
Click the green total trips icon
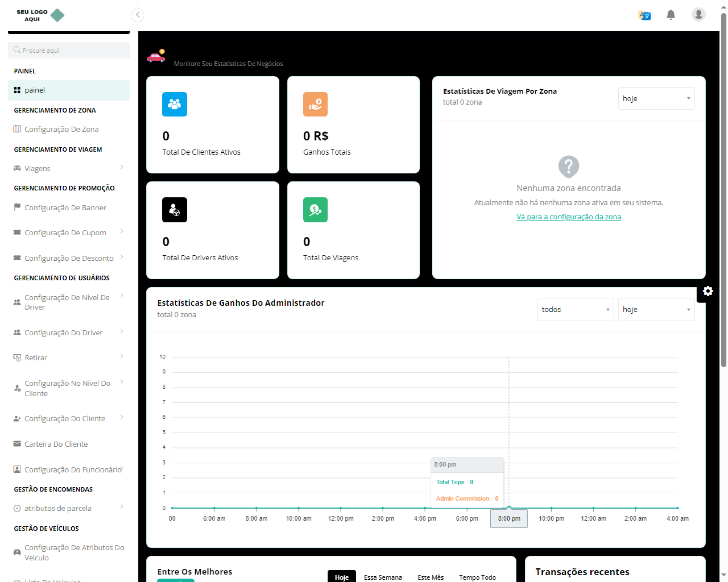tap(315, 210)
